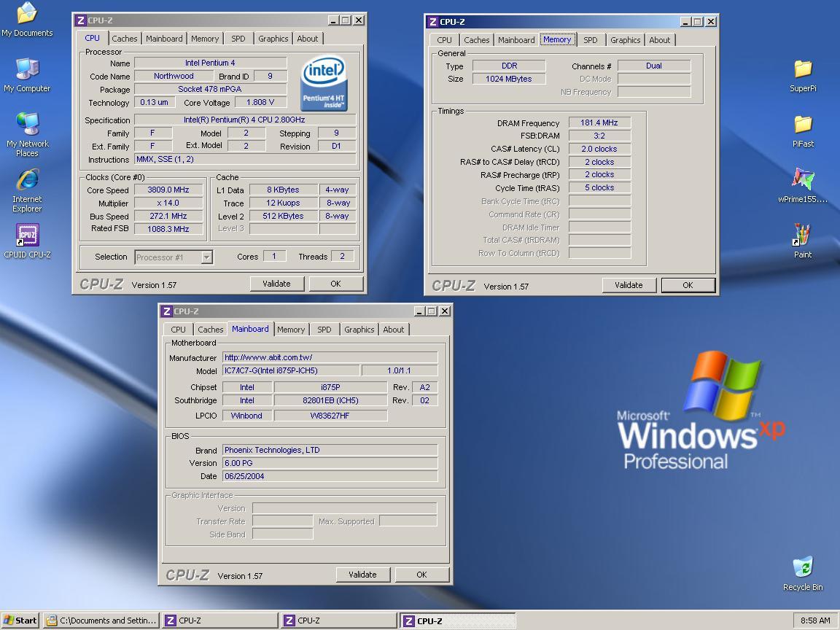The image size is (840, 630).
Task: Click the Code Name Northwood field
Action: pyautogui.click(x=174, y=76)
